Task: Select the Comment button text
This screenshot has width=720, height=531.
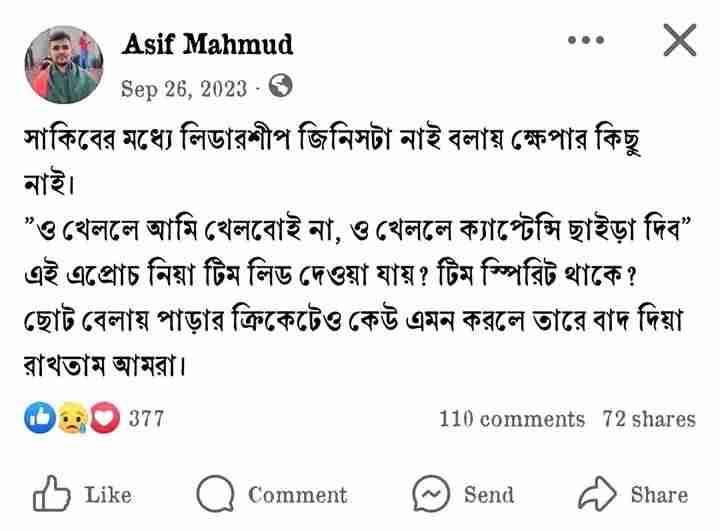Action: click(298, 495)
